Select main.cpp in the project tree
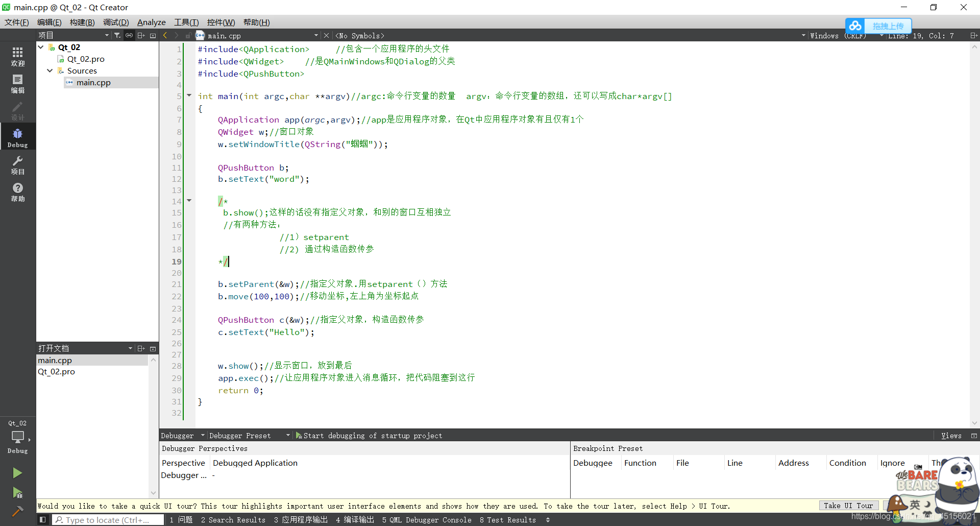Screen dimensions: 980x526 (93, 82)
